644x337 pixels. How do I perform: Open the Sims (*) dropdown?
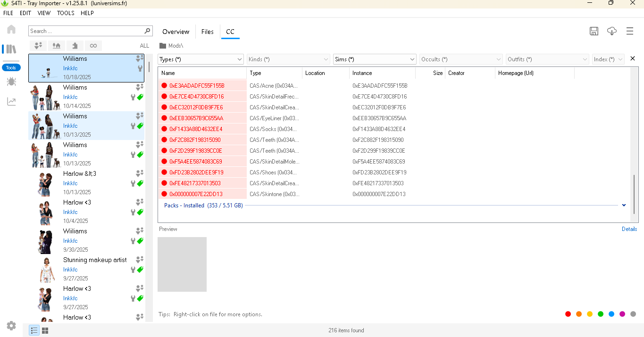[x=375, y=59]
